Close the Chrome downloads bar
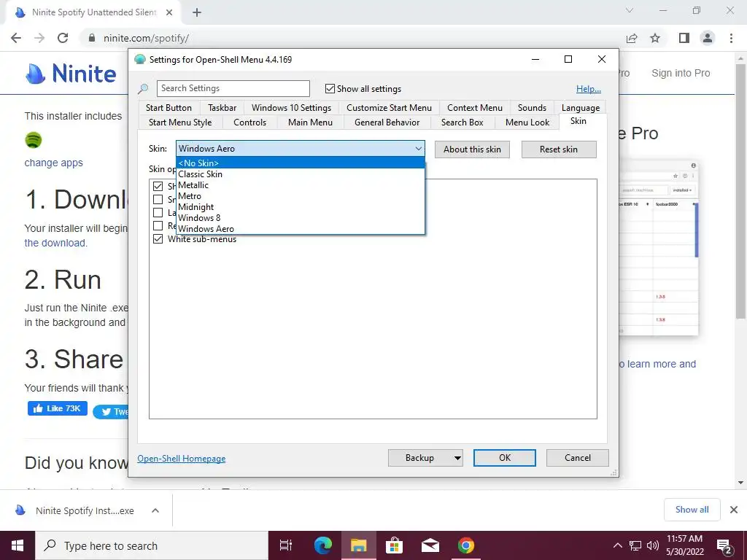747x560 pixels. pyautogui.click(x=734, y=510)
